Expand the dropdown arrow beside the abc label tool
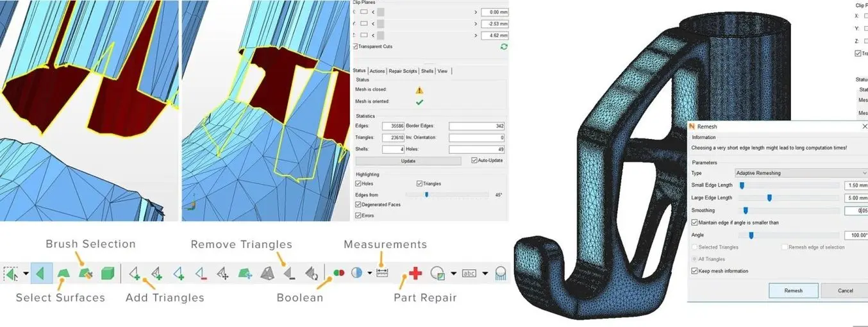Image resolution: width=868 pixels, height=327 pixels. click(485, 273)
